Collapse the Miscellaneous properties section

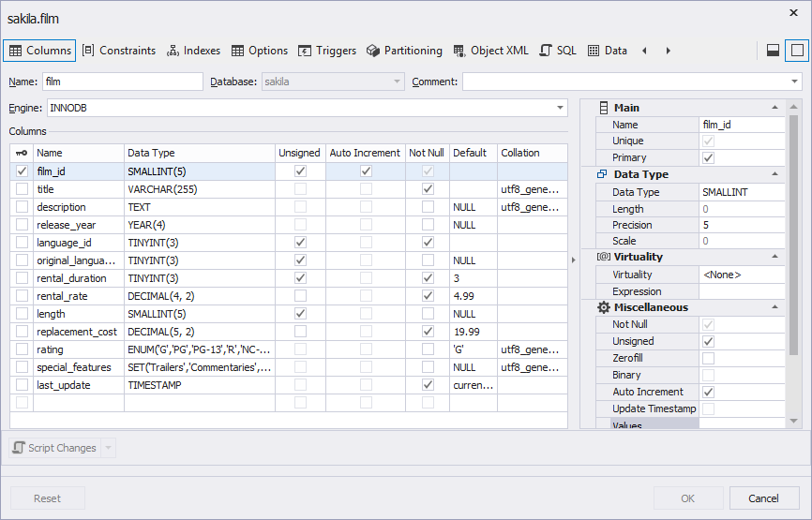774,307
